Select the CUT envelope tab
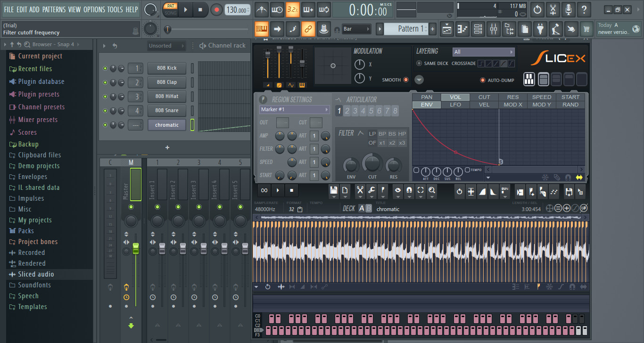The width and height of the screenshot is (644, 343). 484,97
